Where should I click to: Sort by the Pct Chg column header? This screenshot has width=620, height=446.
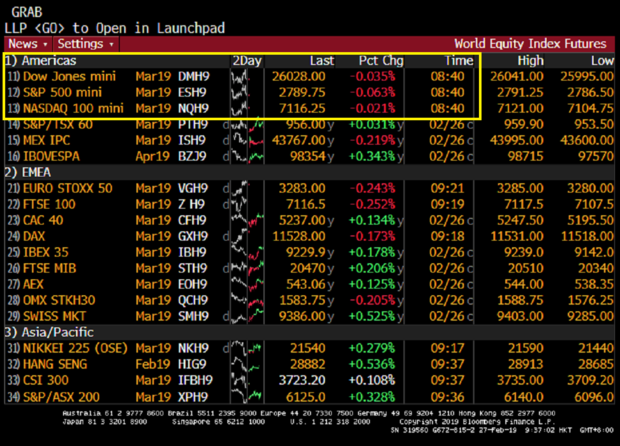[381, 60]
